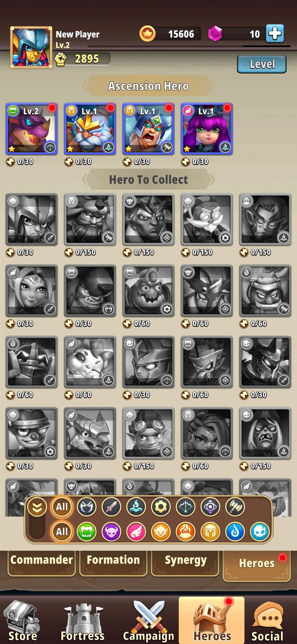Viewport: 297px width, 644px height.
Task: Filter heroes by double axe class icon
Action: [x=235, y=507]
